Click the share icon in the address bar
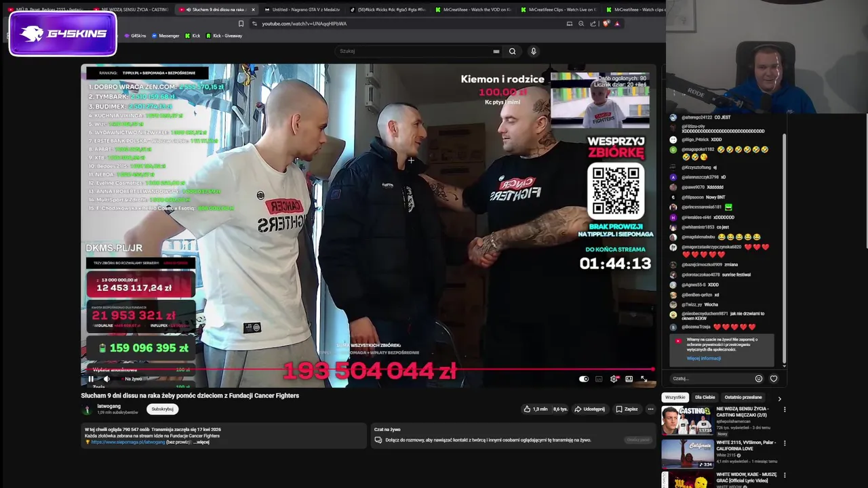 click(593, 24)
